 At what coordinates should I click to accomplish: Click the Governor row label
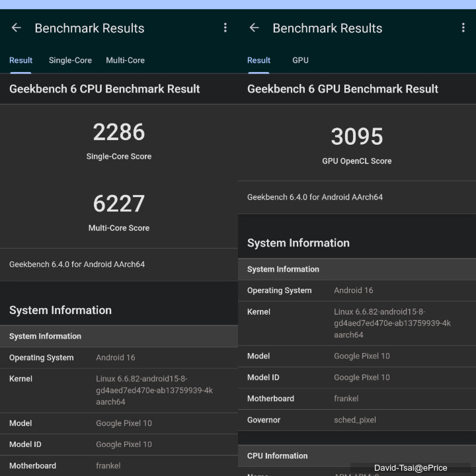[264, 420]
